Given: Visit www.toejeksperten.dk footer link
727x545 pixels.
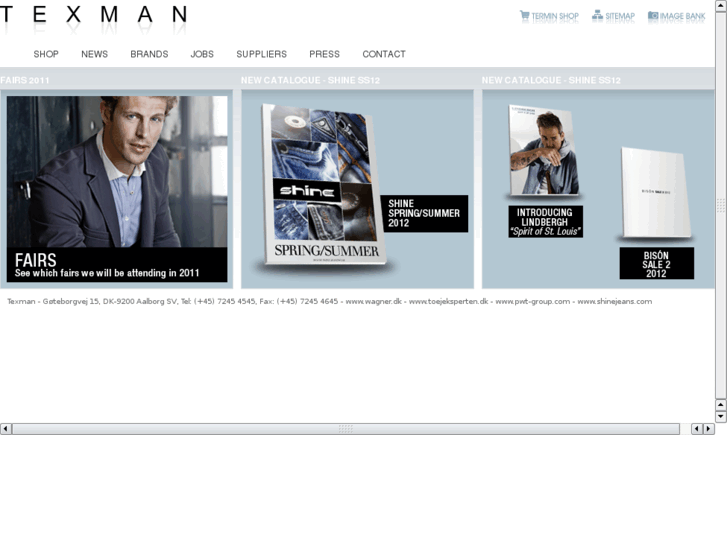Looking at the screenshot, I should click(448, 301).
